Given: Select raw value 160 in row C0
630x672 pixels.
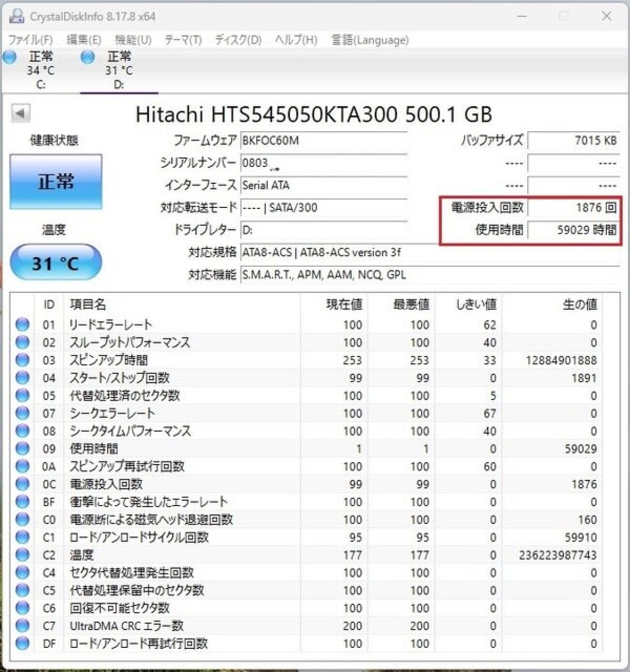Looking at the screenshot, I should 587,519.
